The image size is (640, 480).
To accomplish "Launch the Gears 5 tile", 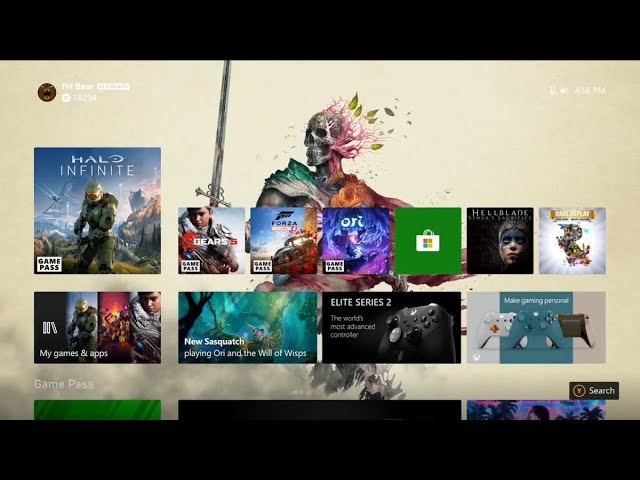I will click(211, 240).
